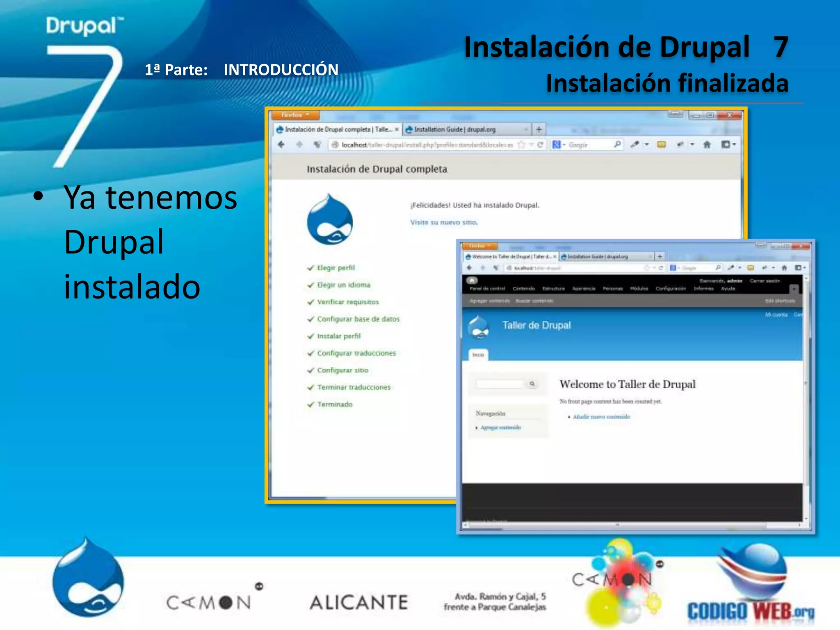Click the 'Taller de Drupal' site name
This screenshot has height=630, width=840.
pyautogui.click(x=536, y=326)
